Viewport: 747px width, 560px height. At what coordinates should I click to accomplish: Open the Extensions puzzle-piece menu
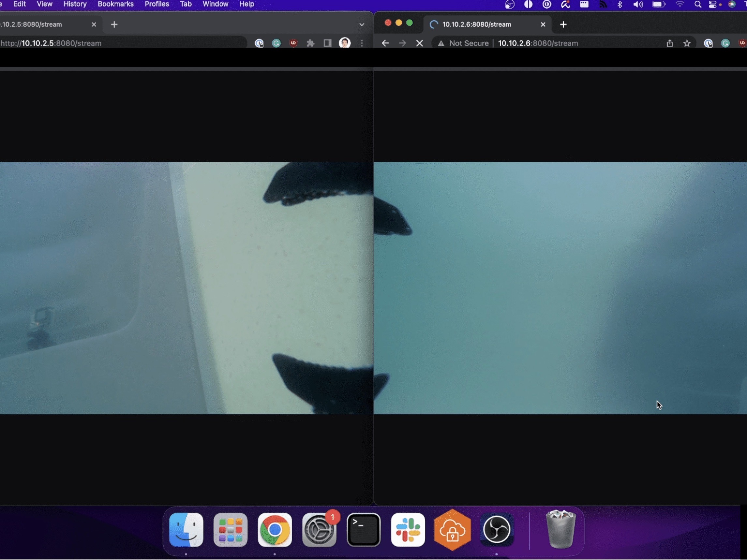tap(310, 43)
